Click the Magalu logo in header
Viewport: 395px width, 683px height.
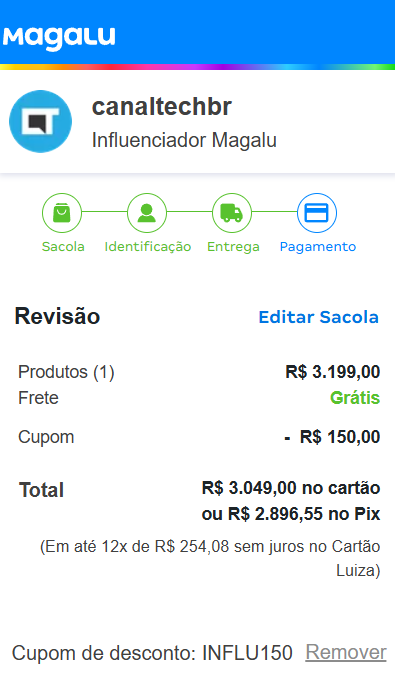pos(59,38)
